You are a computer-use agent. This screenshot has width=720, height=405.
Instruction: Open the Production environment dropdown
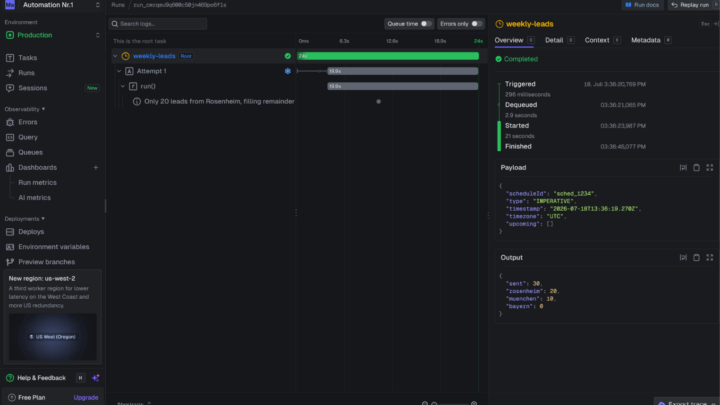pyautogui.click(x=52, y=35)
